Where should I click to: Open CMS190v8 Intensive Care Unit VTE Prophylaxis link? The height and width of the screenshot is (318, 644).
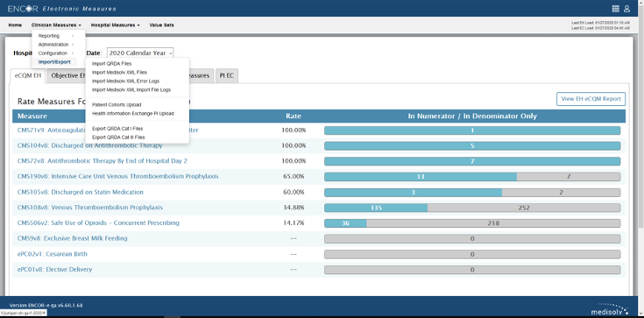click(118, 176)
